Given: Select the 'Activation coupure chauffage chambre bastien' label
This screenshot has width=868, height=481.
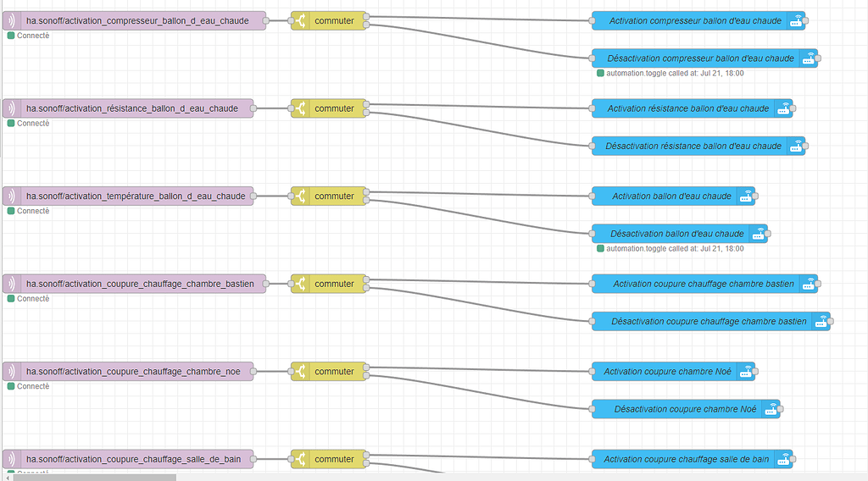Looking at the screenshot, I should pyautogui.click(x=703, y=285).
